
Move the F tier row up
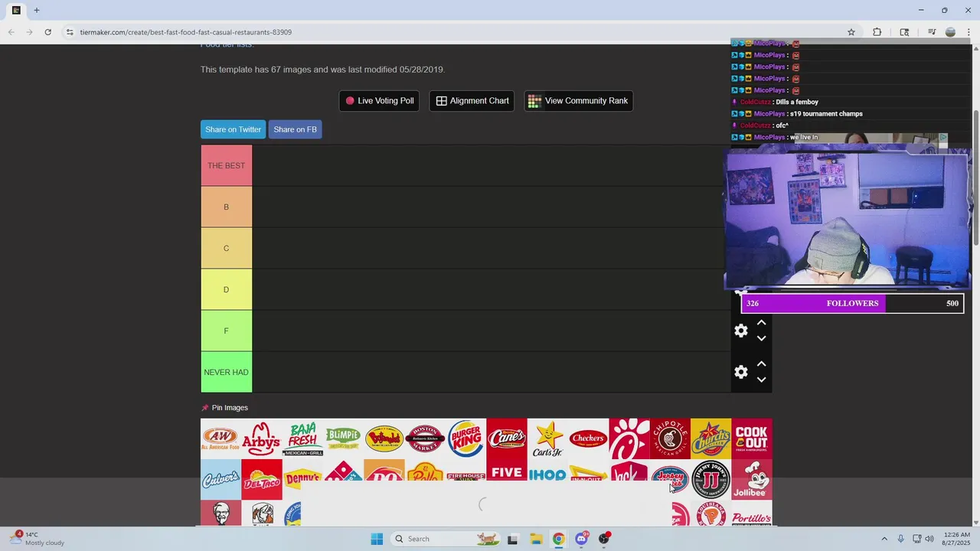[761, 323]
